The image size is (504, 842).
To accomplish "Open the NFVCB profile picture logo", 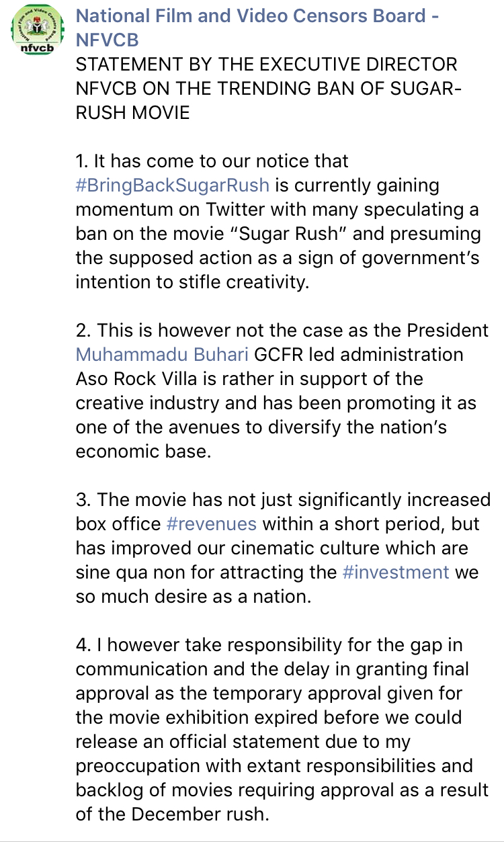I will click(x=34, y=31).
